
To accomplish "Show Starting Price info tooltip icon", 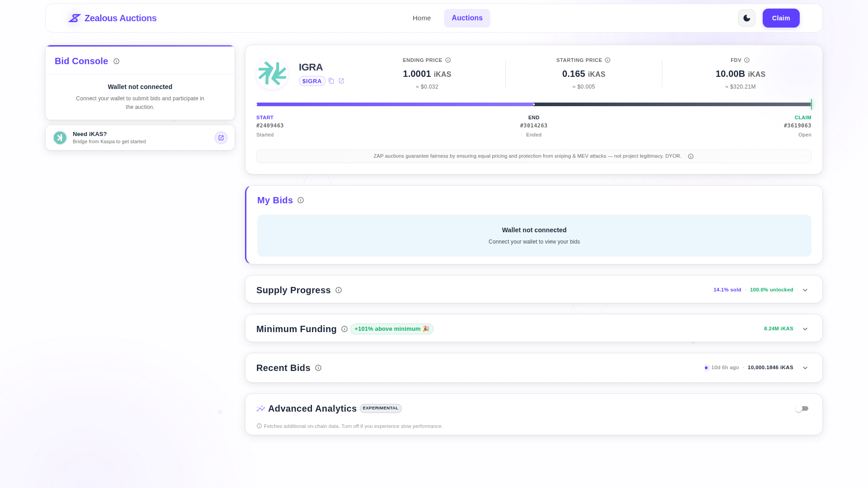I will pyautogui.click(x=608, y=60).
